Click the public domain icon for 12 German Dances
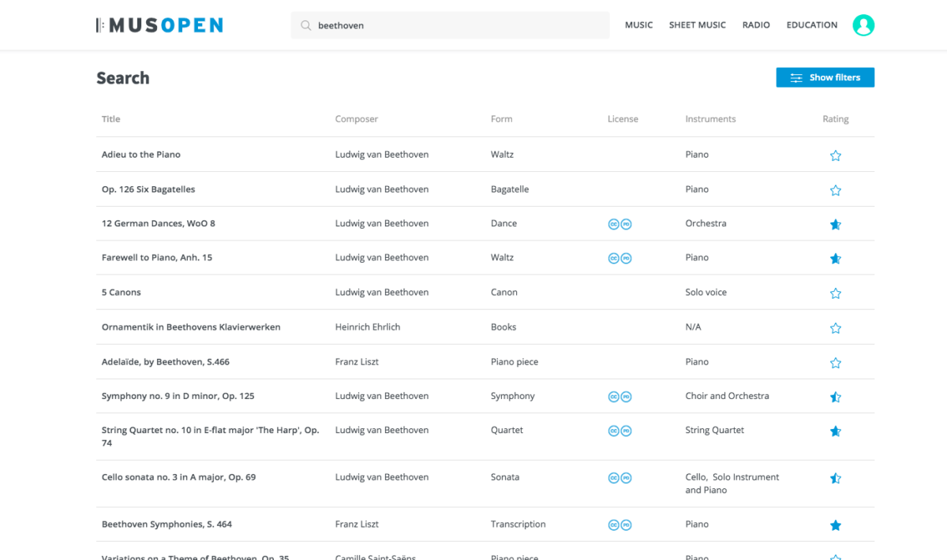The image size is (947, 560). point(626,224)
